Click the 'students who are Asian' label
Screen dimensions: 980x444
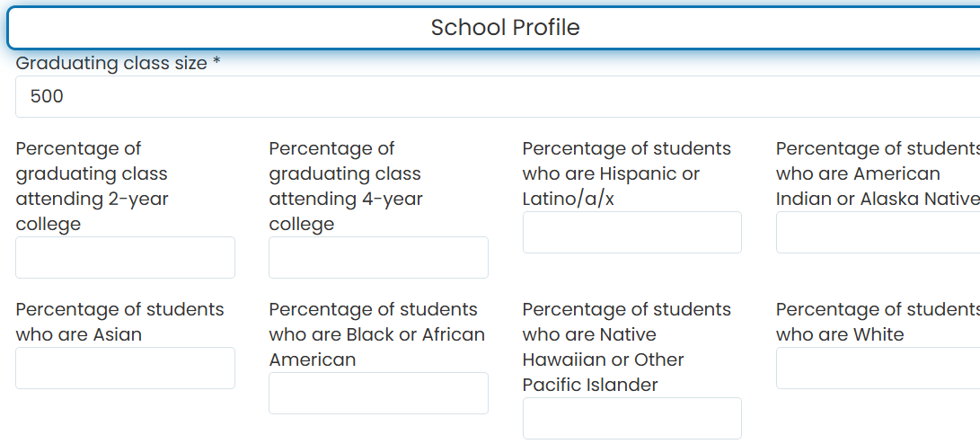coord(119,322)
